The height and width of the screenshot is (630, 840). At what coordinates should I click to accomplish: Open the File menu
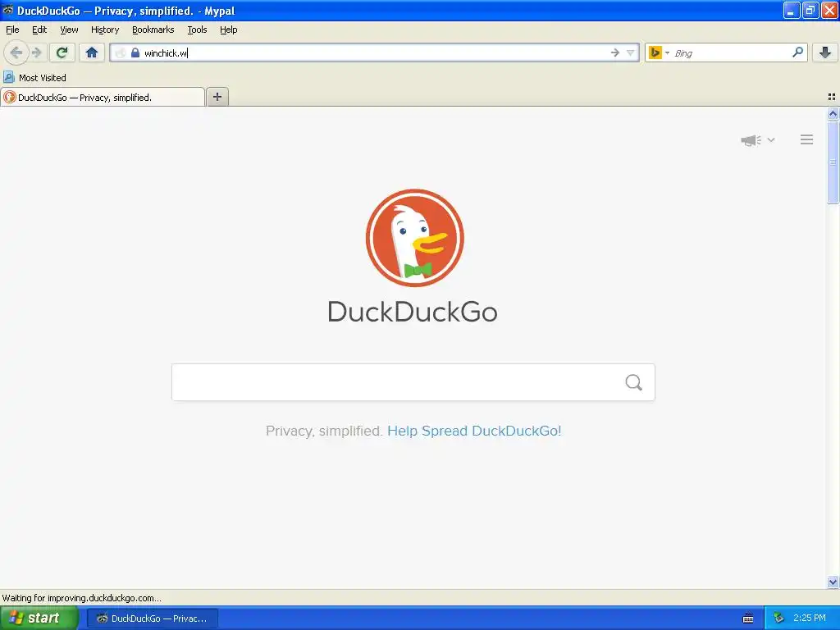(12, 30)
